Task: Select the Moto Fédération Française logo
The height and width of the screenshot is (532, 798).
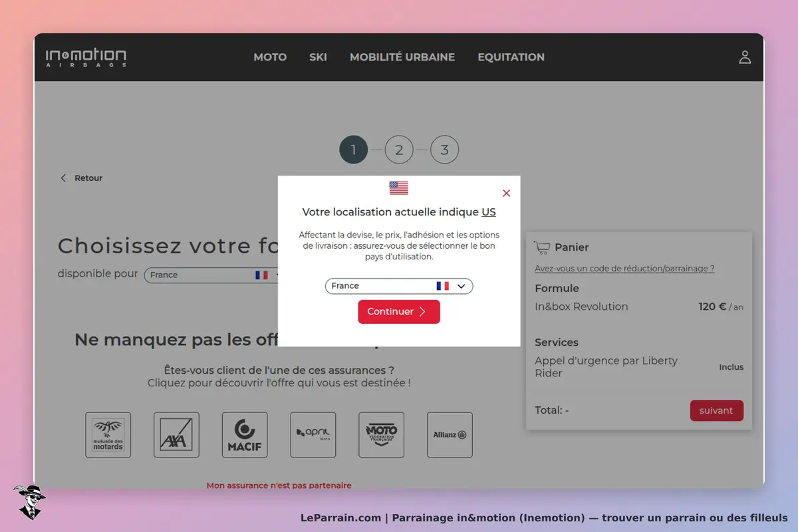Action: coord(382,435)
